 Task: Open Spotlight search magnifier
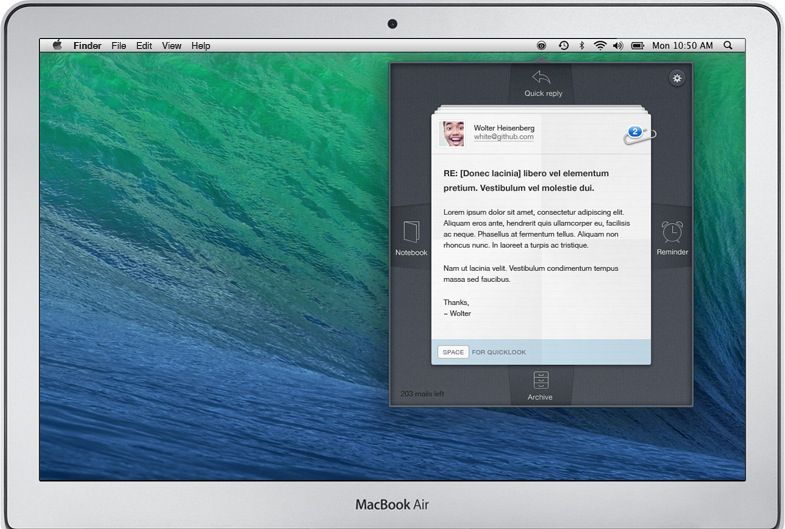(x=728, y=46)
